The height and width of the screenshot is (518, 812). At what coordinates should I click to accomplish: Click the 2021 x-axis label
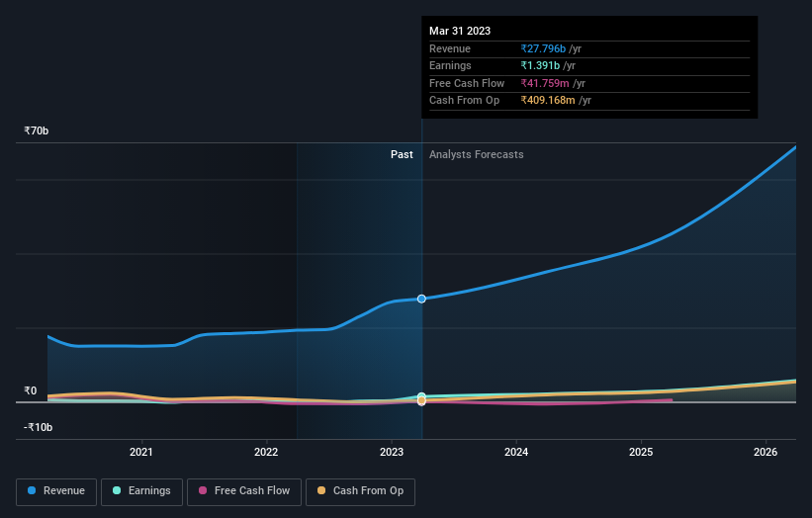140,452
